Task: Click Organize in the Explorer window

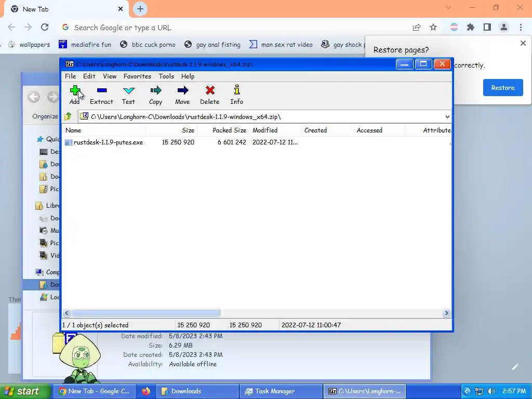Action: (45, 116)
